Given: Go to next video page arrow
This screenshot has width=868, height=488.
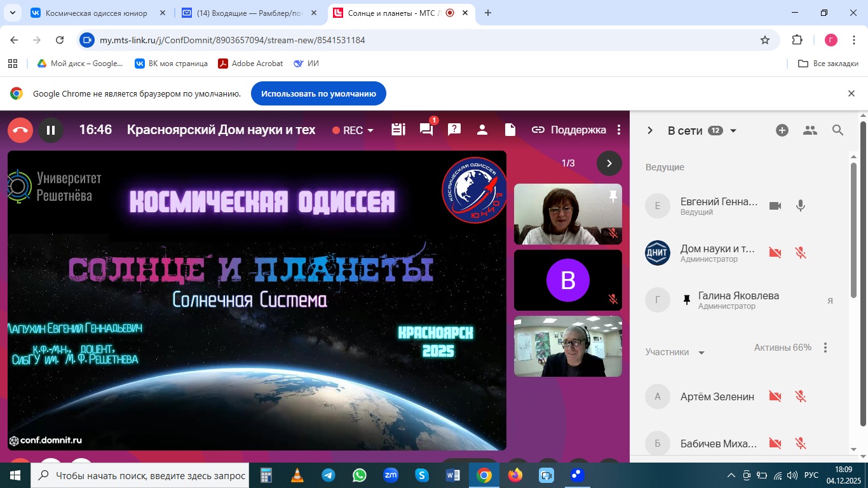Looking at the screenshot, I should (x=609, y=163).
